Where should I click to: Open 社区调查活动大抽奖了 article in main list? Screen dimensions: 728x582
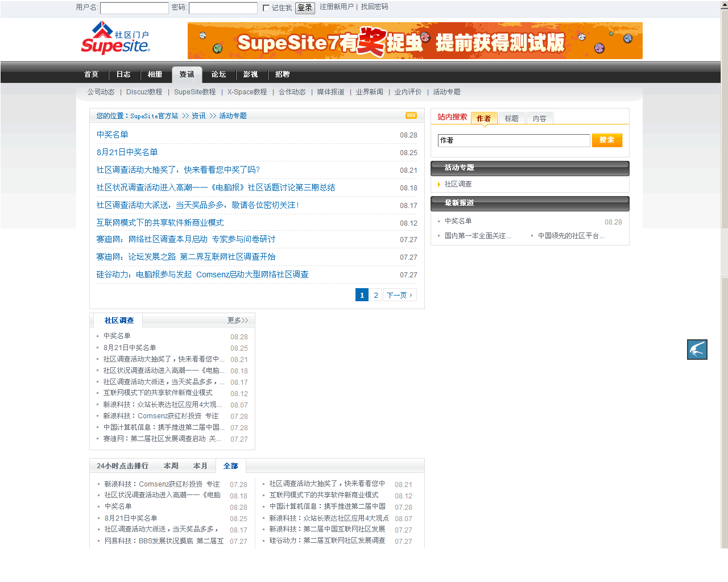178,170
